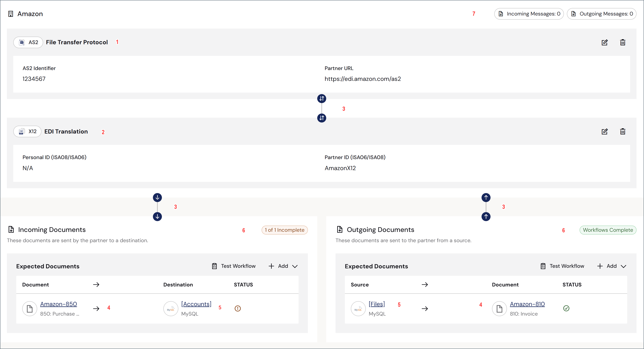
Task: Click down-arrow connector under EDI Translation panel
Action: [x=157, y=198]
